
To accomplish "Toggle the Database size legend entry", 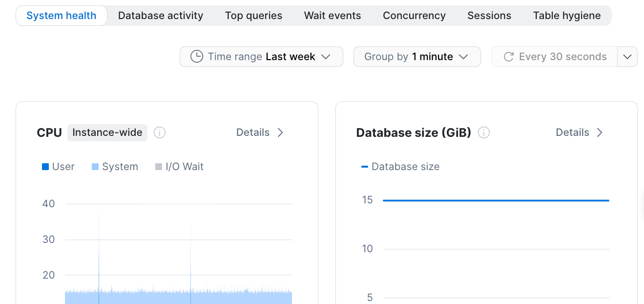I will coord(400,167).
